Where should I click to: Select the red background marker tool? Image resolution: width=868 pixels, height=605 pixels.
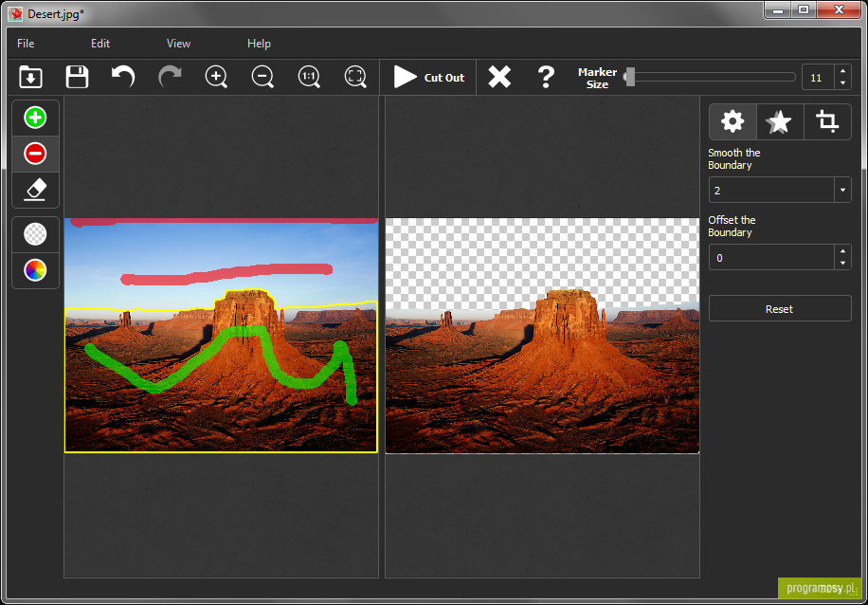pyautogui.click(x=35, y=154)
